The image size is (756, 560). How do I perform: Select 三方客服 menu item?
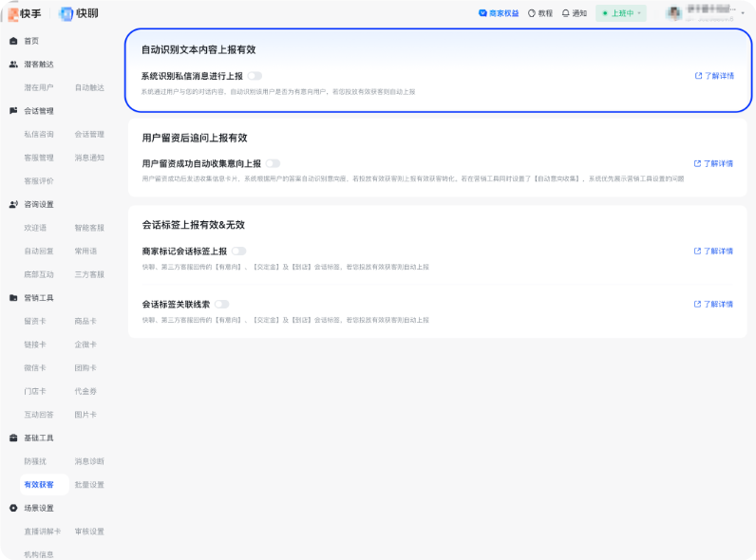tap(89, 275)
